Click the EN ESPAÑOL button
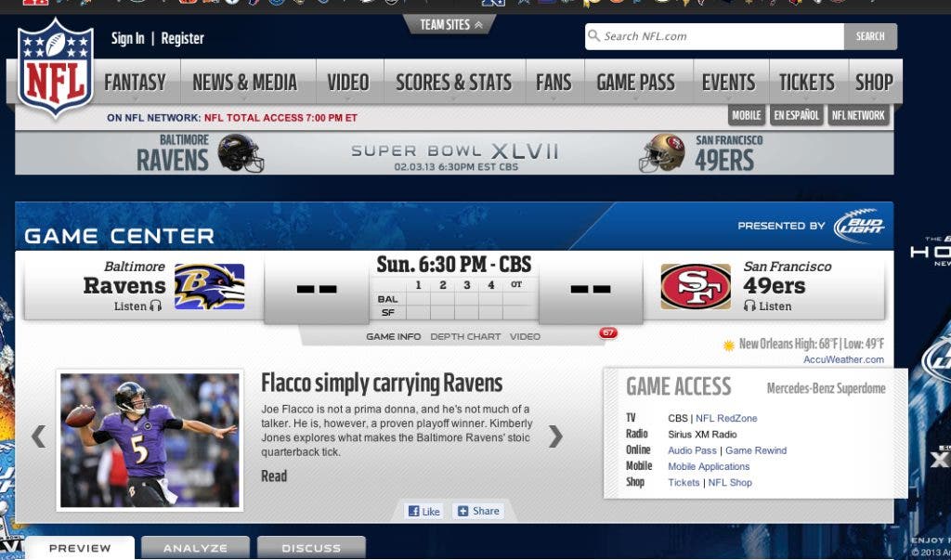Image resolution: width=951 pixels, height=560 pixels. [796, 115]
